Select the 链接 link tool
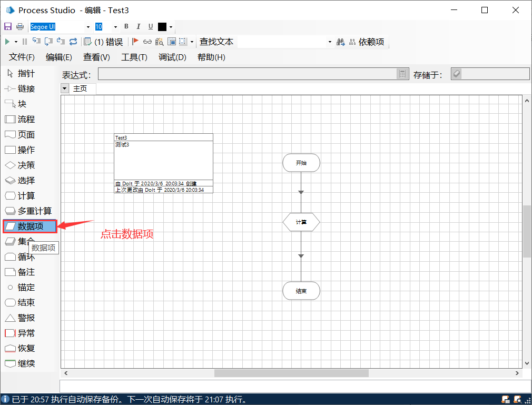The width and height of the screenshot is (532, 405). tap(19, 89)
